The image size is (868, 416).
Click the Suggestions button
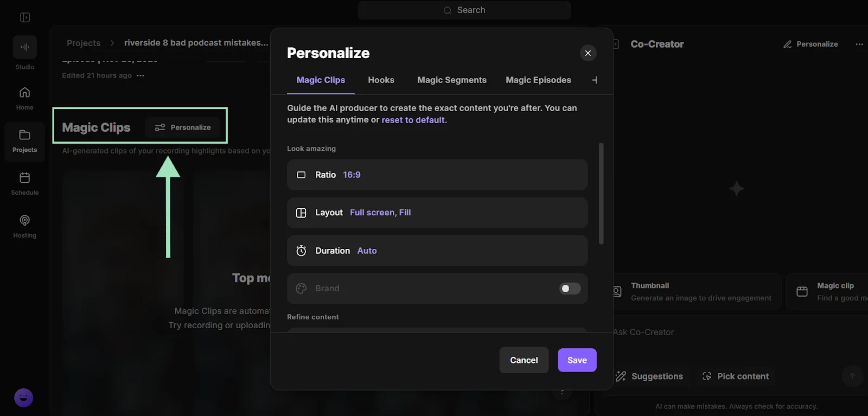649,376
